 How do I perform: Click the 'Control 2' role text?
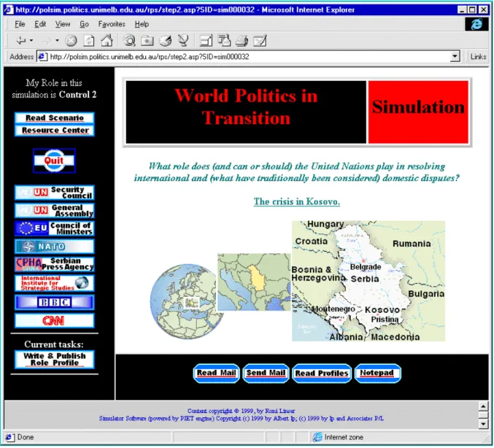[77, 95]
